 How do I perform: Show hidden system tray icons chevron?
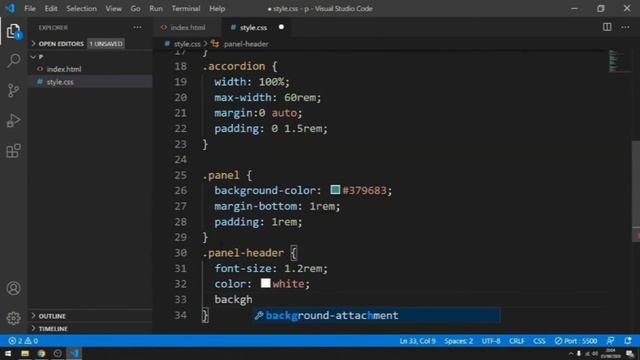[571, 353]
